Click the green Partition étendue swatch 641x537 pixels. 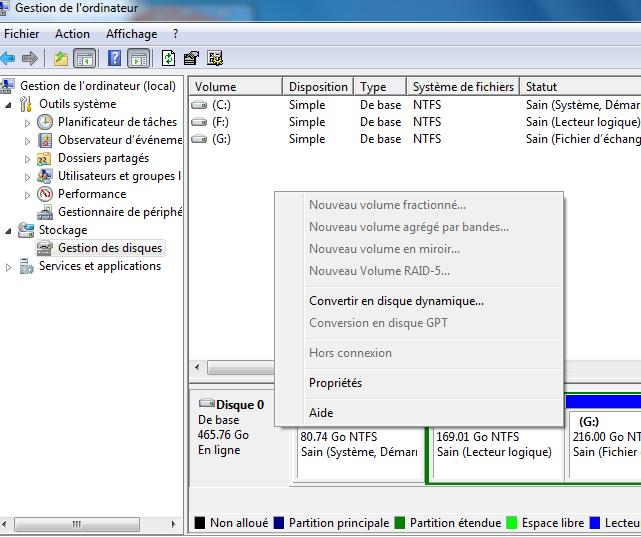coord(399,523)
